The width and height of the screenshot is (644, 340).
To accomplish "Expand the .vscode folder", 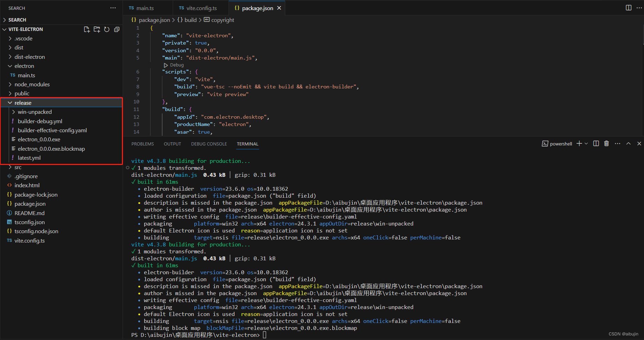I will click(61, 38).
